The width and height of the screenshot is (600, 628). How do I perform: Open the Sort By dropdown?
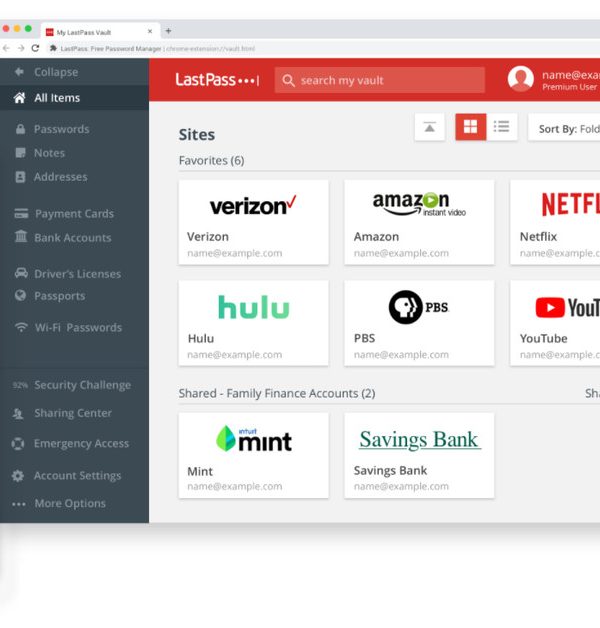(x=566, y=129)
